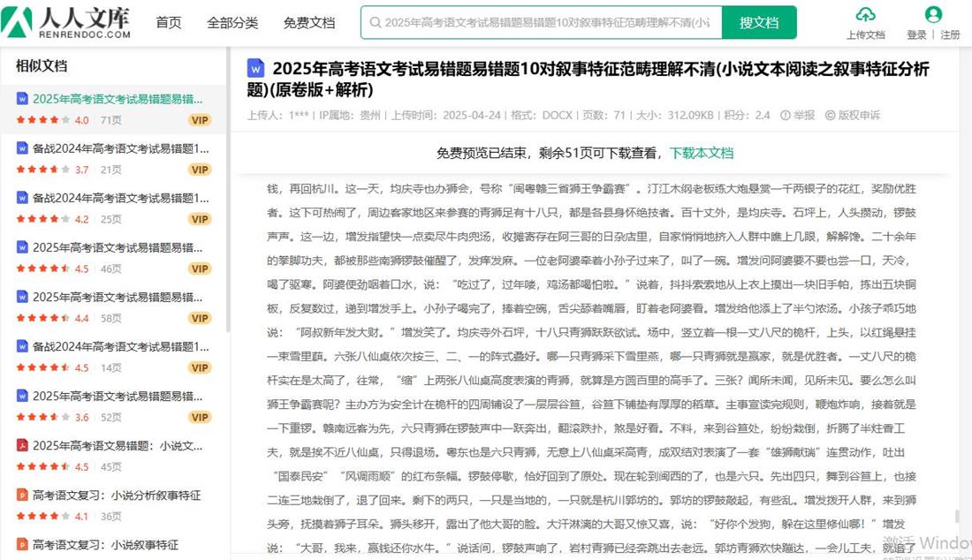Click the cloud upload icon

(865, 15)
